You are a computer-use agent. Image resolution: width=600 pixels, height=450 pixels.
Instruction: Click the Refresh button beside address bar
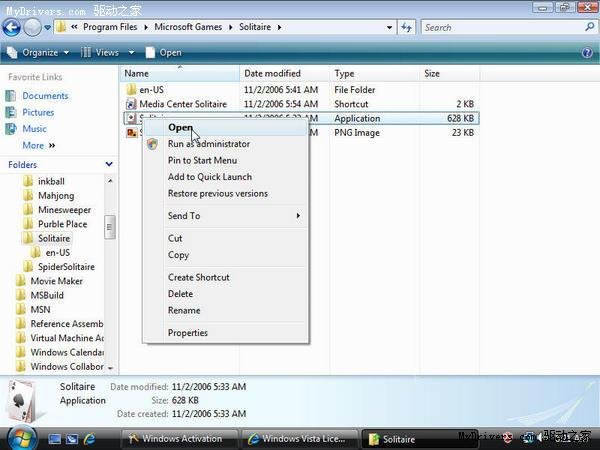[406, 28]
